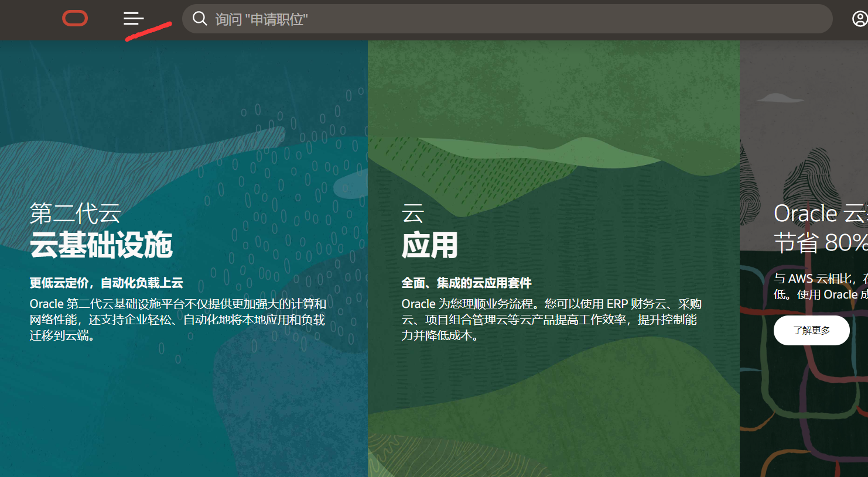Click the magnifying glass search icon
868x477 pixels.
[200, 19]
